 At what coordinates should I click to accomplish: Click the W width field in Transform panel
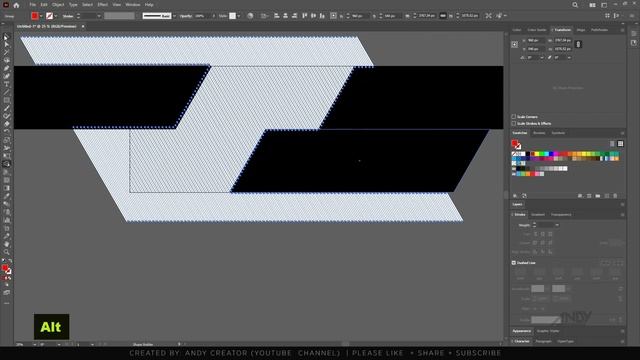pos(563,40)
